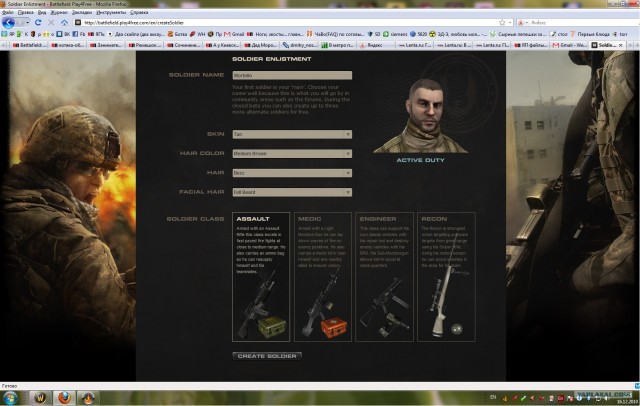Click the Soldier Name input field
The width and height of the screenshot is (640, 406).
pyautogui.click(x=292, y=75)
